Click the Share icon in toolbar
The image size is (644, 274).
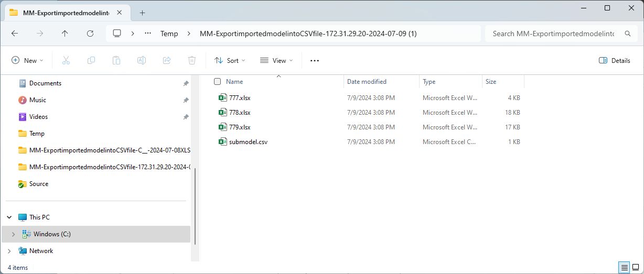coord(167,60)
